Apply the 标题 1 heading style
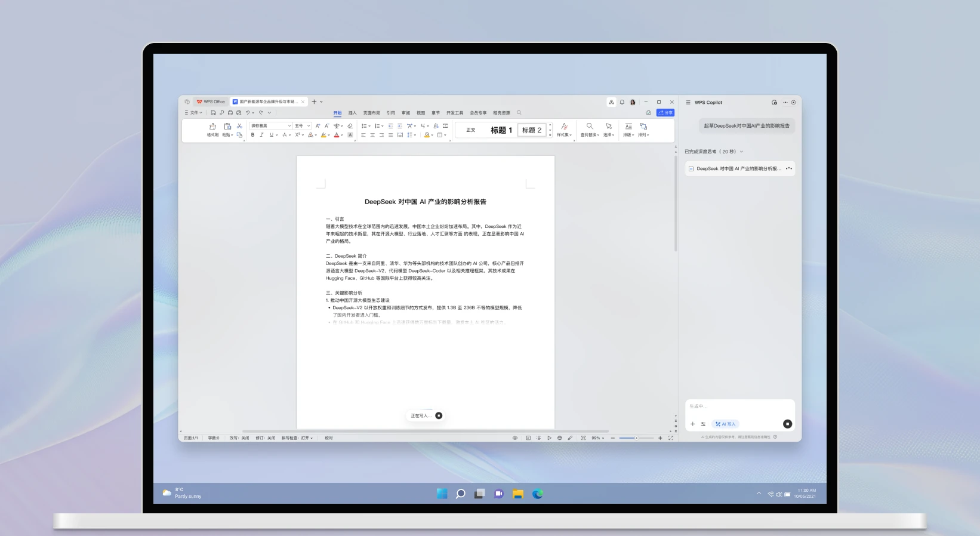Image resolution: width=980 pixels, height=536 pixels. 501,130
